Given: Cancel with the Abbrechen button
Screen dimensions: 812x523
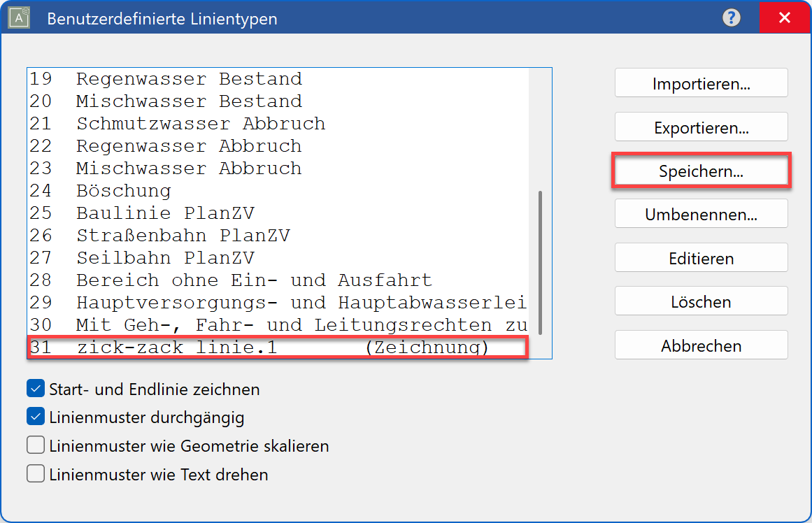Looking at the screenshot, I should 701,345.
